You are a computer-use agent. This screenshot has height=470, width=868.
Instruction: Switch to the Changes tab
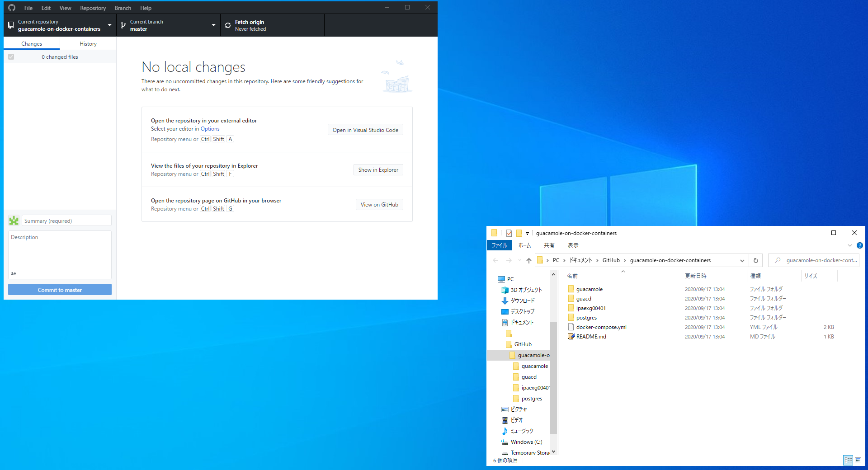coord(32,44)
